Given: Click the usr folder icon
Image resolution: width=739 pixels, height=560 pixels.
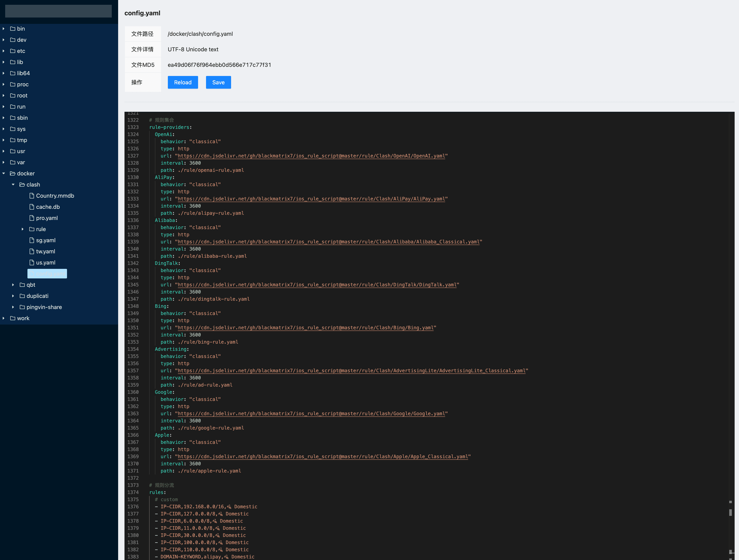Looking at the screenshot, I should point(13,151).
